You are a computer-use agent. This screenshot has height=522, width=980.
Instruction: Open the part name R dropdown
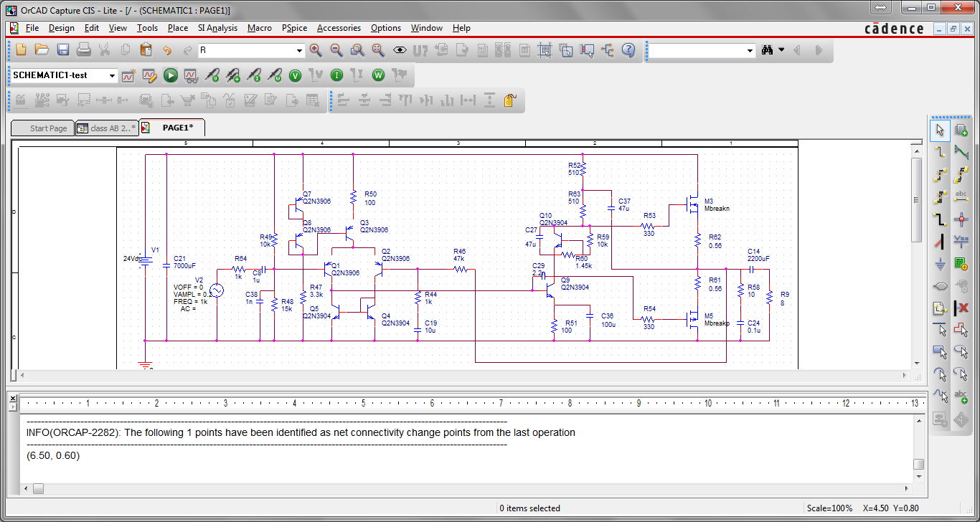pyautogui.click(x=300, y=51)
